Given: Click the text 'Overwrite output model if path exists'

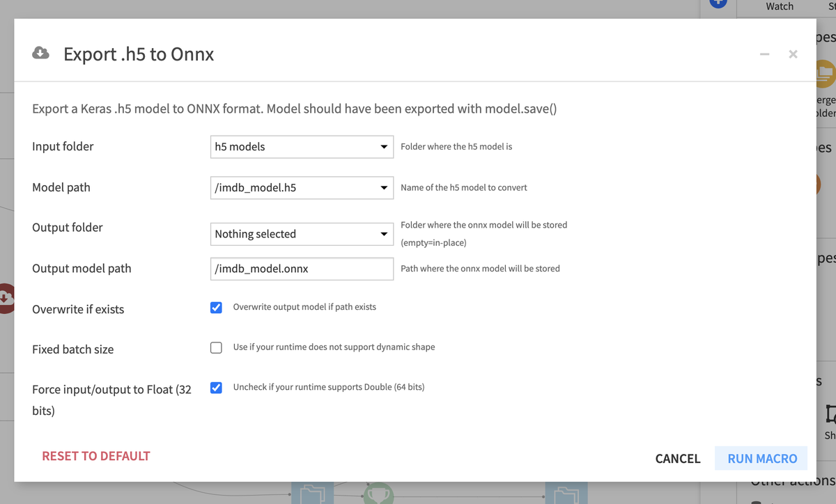Looking at the screenshot, I should point(304,307).
